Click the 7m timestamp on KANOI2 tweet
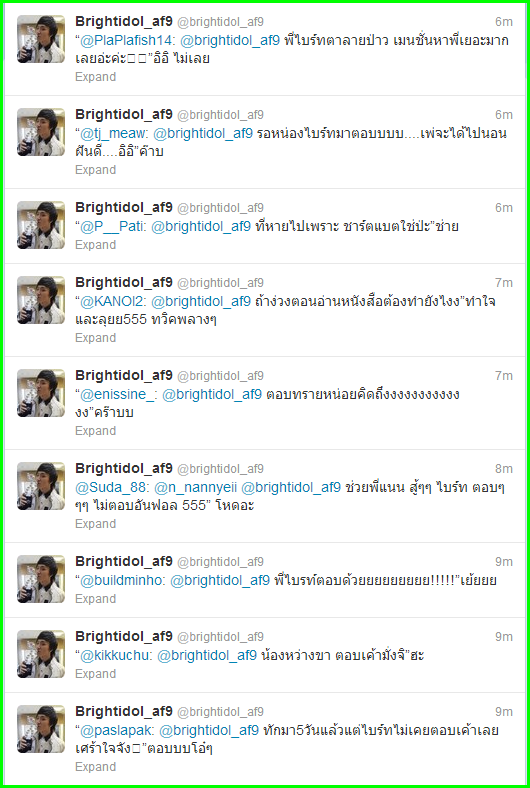Image resolution: width=530 pixels, height=788 pixels. (503, 283)
